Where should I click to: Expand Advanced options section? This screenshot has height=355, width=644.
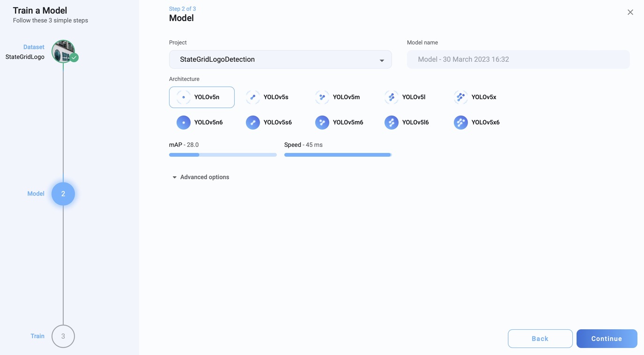200,177
